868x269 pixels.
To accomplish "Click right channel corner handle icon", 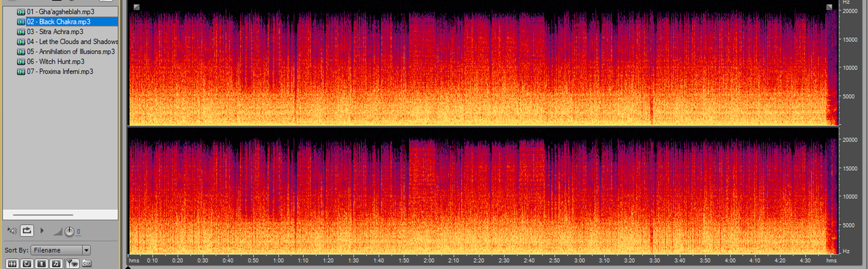I will click(829, 7).
